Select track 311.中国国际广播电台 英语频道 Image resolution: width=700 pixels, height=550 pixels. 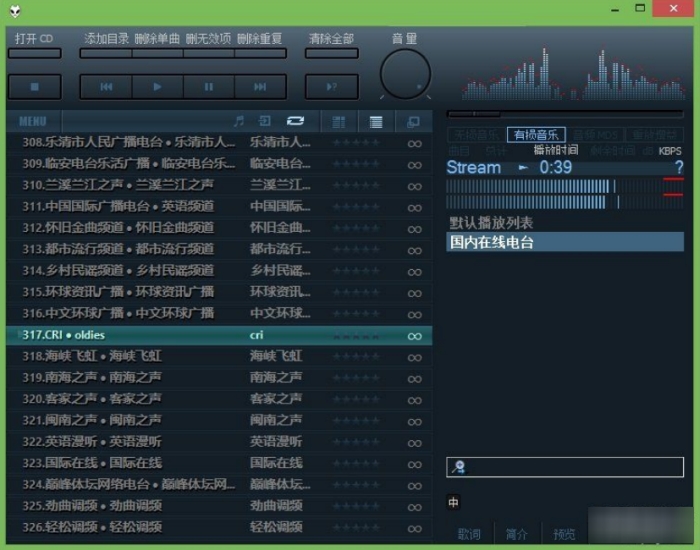tap(219, 207)
